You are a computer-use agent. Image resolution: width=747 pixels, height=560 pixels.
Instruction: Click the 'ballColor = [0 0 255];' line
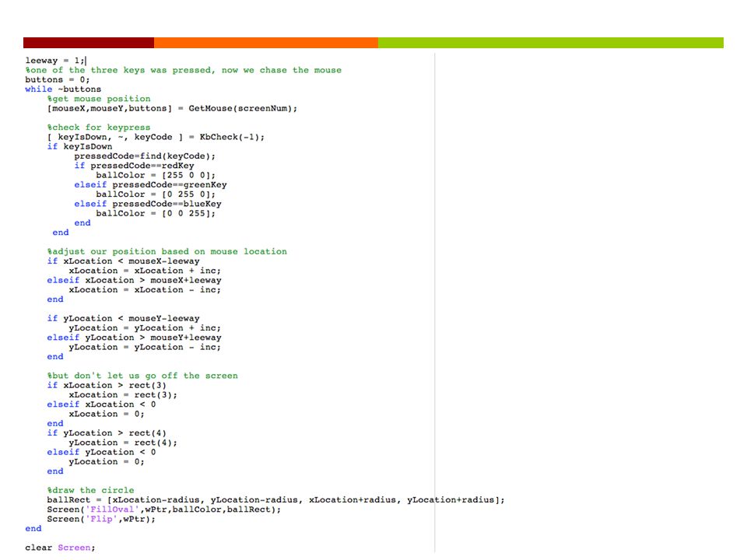156,213
